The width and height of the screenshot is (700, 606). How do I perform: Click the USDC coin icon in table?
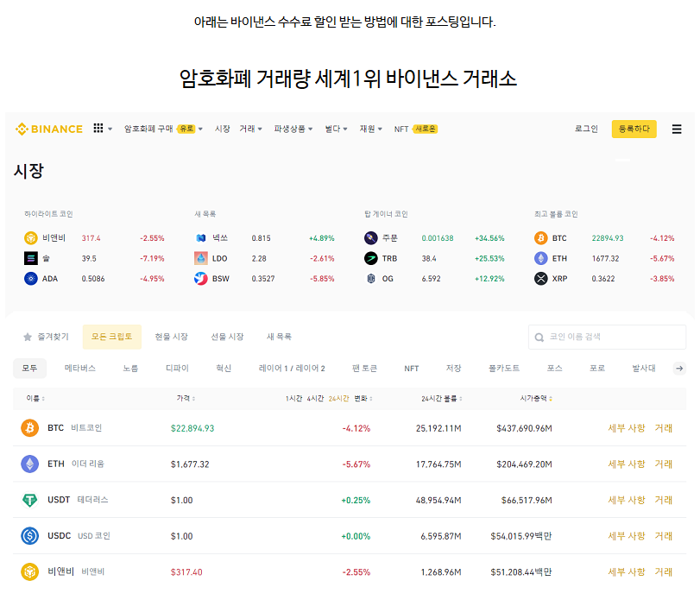(30, 536)
